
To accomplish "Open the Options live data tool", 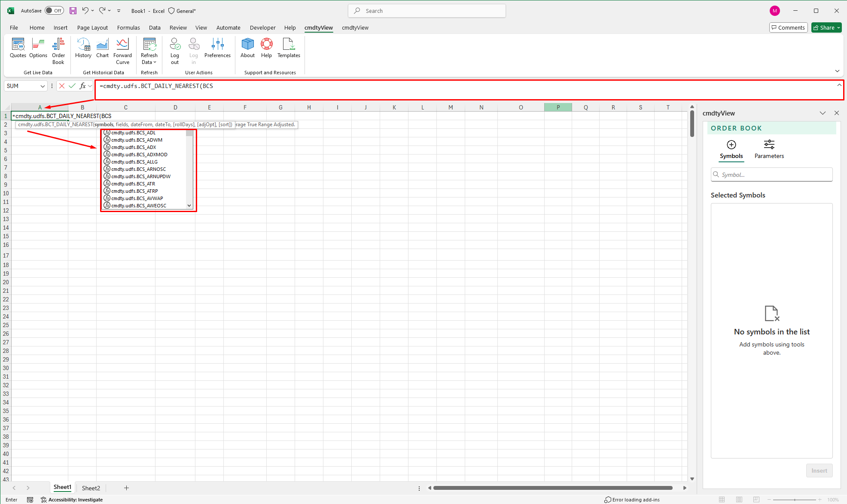I will [38, 48].
